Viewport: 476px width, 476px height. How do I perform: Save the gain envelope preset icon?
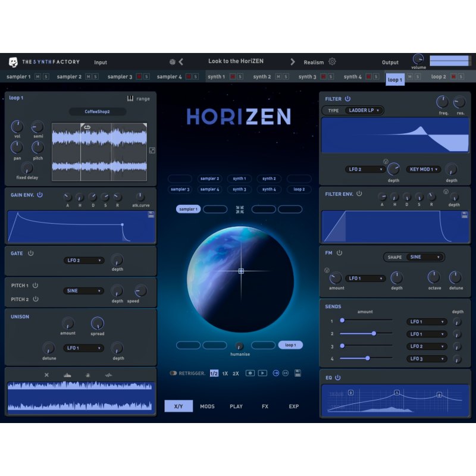tap(151, 215)
